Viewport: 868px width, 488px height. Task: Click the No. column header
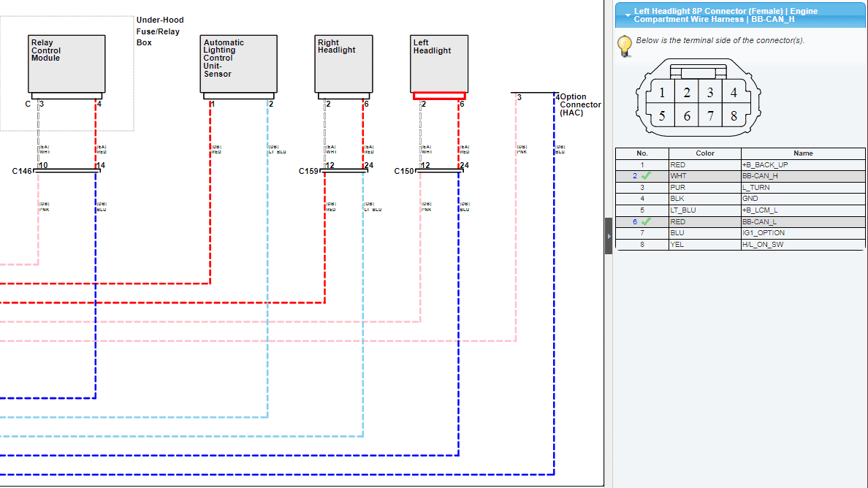coord(642,153)
